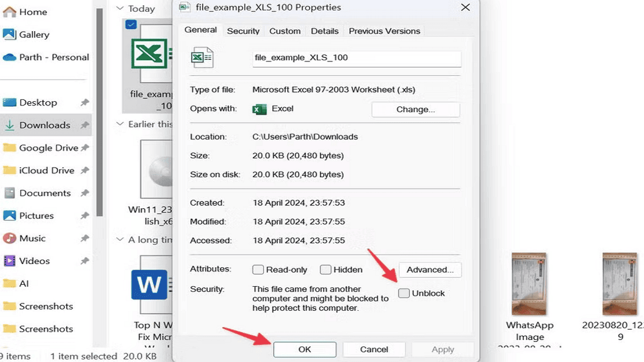
Task: Click the Size value 20.0 KB
Action: (298, 156)
